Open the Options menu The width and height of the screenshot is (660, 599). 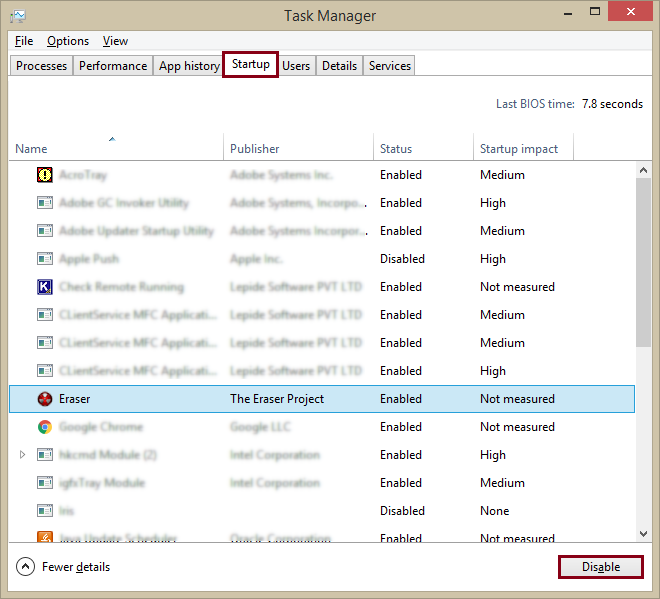click(68, 41)
